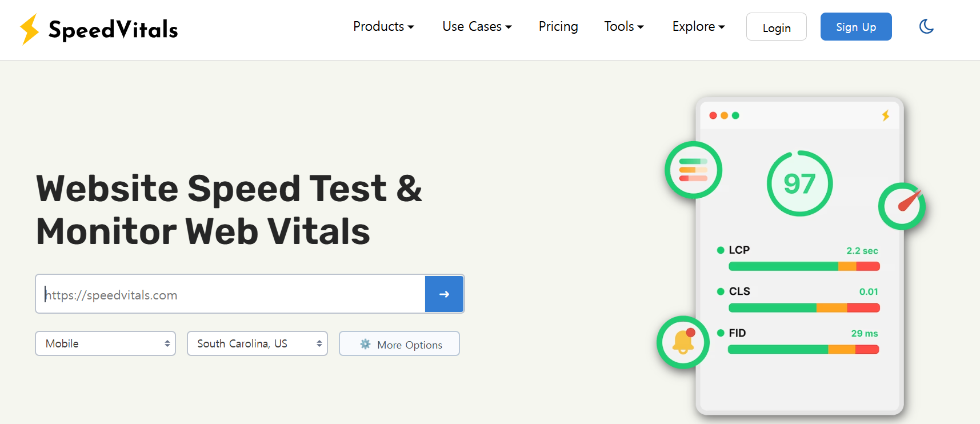Click the gear icon in More Options
980x424 pixels.
coord(365,344)
